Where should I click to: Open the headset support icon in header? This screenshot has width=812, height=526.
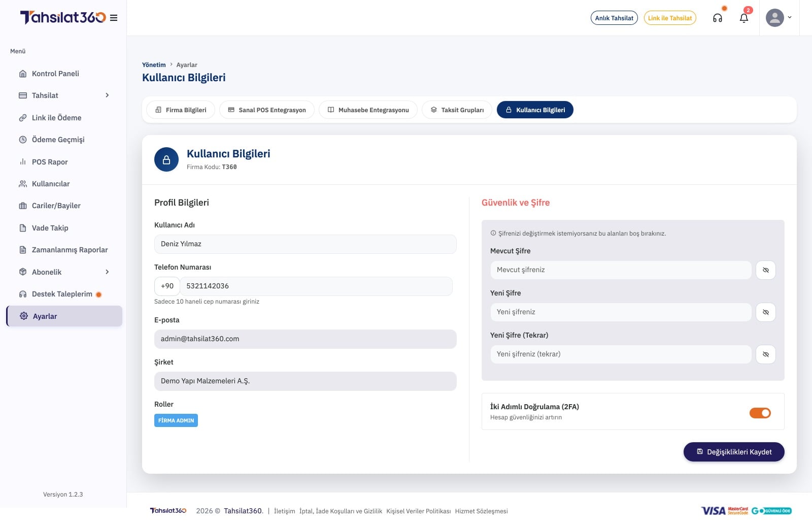click(718, 18)
